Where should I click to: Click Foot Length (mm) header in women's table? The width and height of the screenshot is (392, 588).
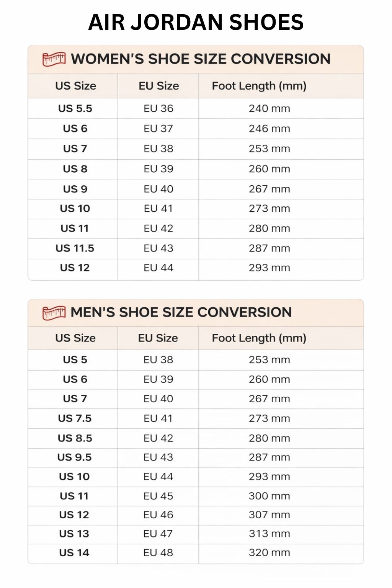tap(259, 86)
